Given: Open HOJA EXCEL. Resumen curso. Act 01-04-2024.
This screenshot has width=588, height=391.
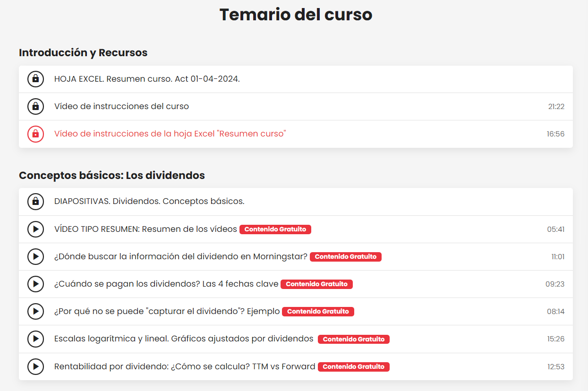Looking at the screenshot, I should [x=147, y=79].
